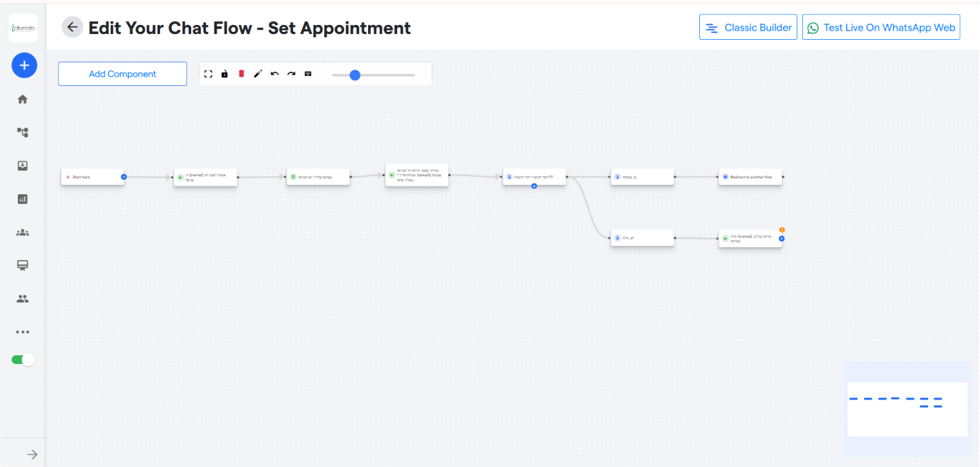This screenshot has height=467, width=980.
Task: Open the analytics chart icon in sidebar
Action: click(x=23, y=199)
